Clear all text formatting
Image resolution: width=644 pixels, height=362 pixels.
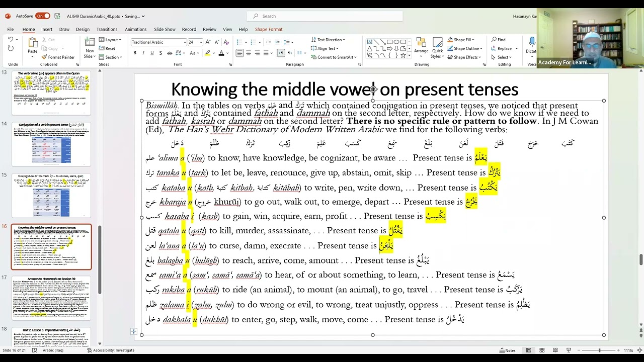[225, 42]
